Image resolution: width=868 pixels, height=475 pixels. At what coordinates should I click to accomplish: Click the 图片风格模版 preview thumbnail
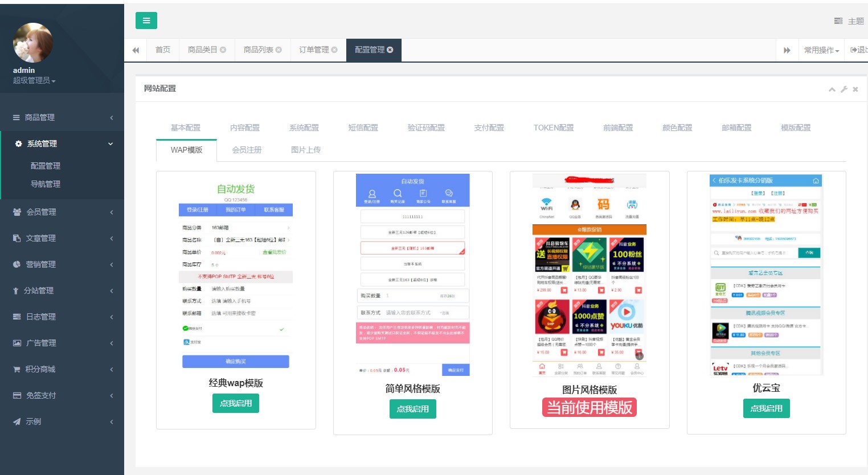(589, 276)
